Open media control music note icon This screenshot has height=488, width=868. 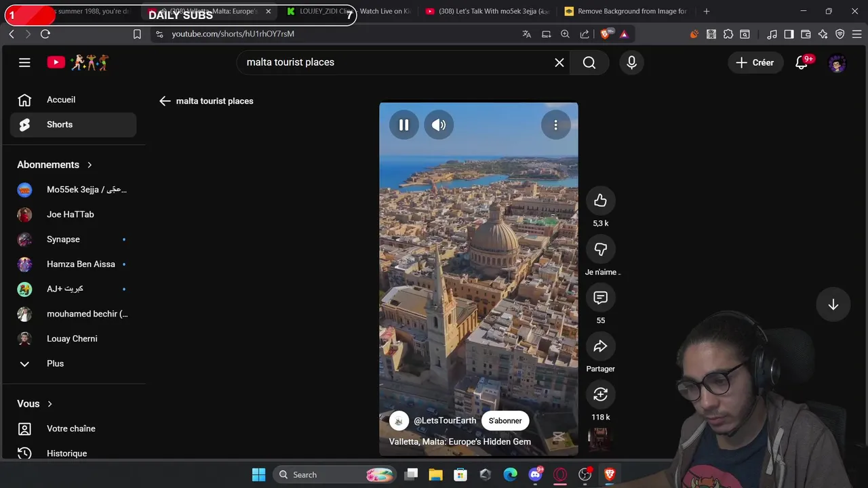[x=772, y=34]
